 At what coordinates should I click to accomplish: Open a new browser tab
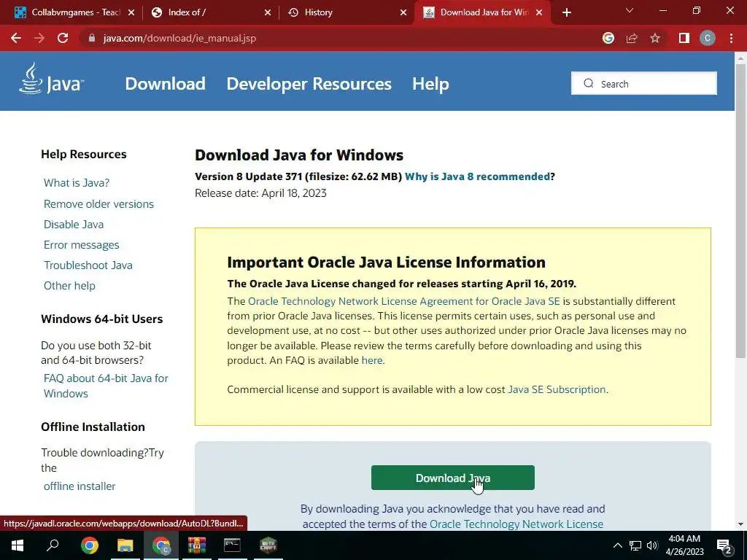click(x=566, y=12)
